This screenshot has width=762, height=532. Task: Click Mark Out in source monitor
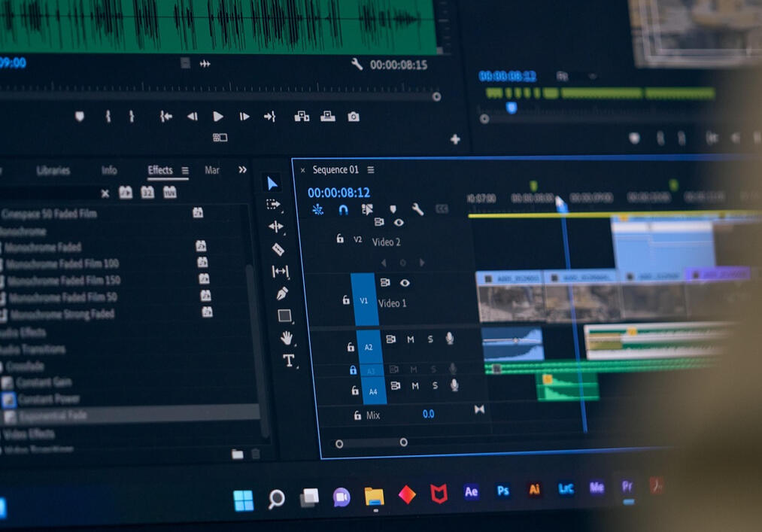pyautogui.click(x=132, y=116)
